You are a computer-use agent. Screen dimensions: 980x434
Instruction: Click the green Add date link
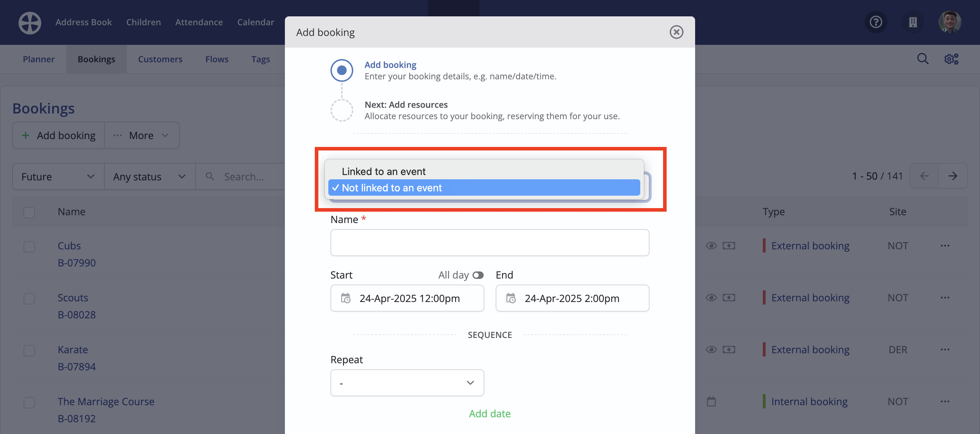point(490,413)
